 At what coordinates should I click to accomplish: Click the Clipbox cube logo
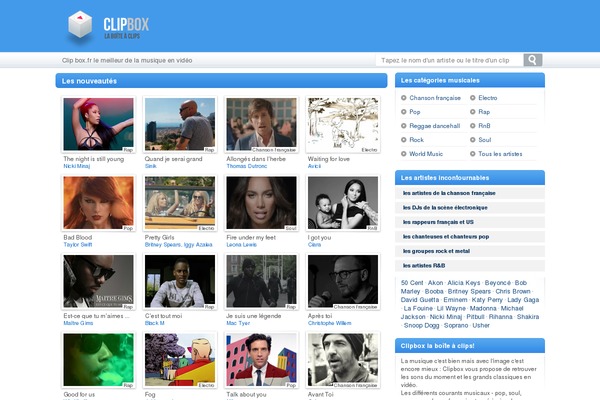(x=80, y=24)
